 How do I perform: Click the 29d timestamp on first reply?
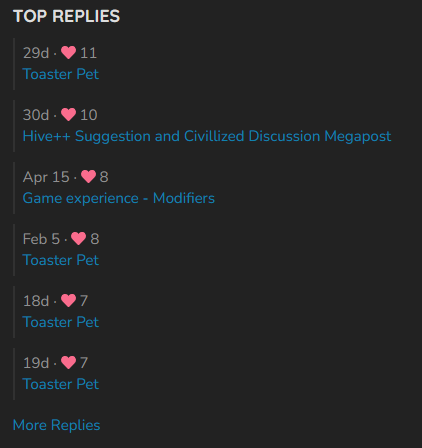pyautogui.click(x=36, y=53)
